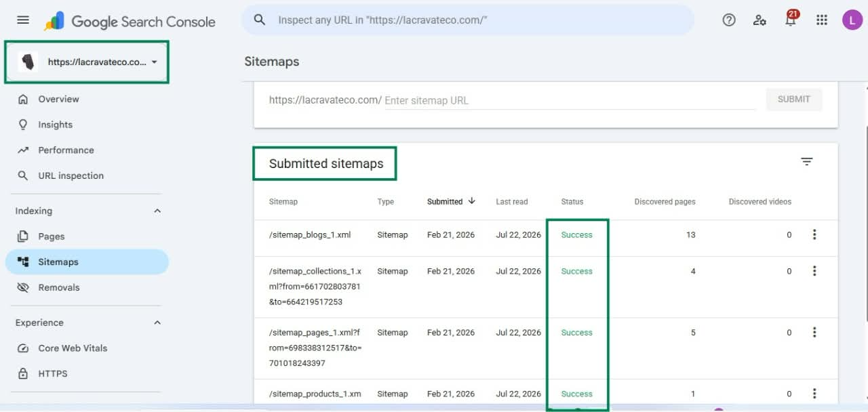Click the Sitemap column header
Image resolution: width=868 pixels, height=412 pixels.
283,201
